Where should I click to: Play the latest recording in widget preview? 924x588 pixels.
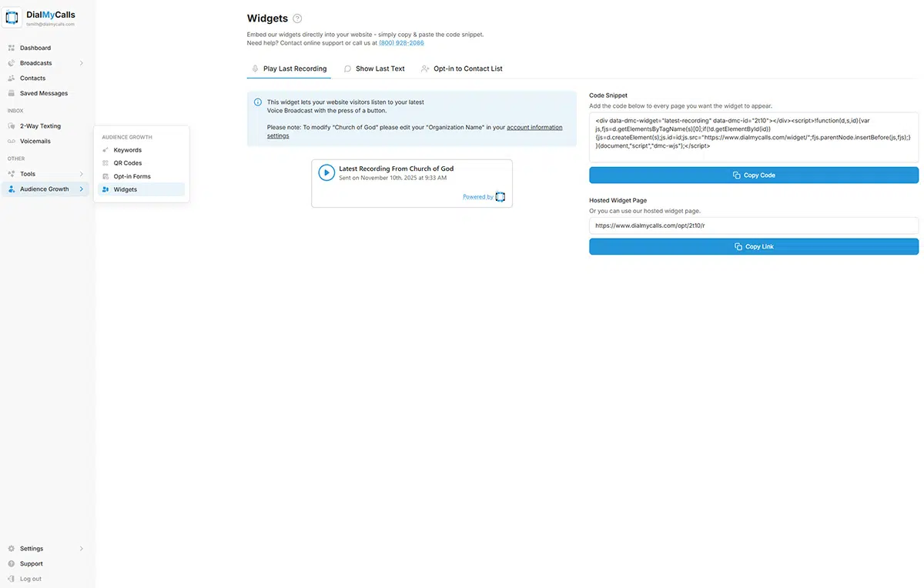[326, 173]
